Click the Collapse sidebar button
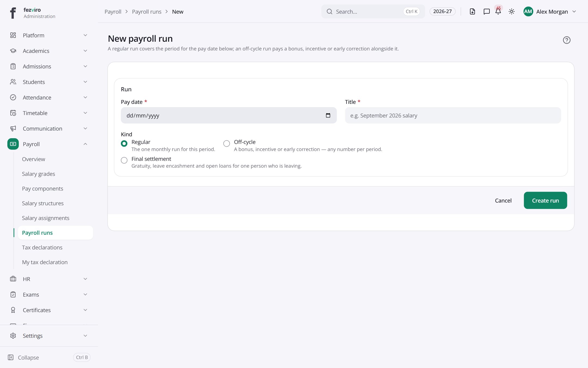The image size is (588, 368). coord(49,357)
